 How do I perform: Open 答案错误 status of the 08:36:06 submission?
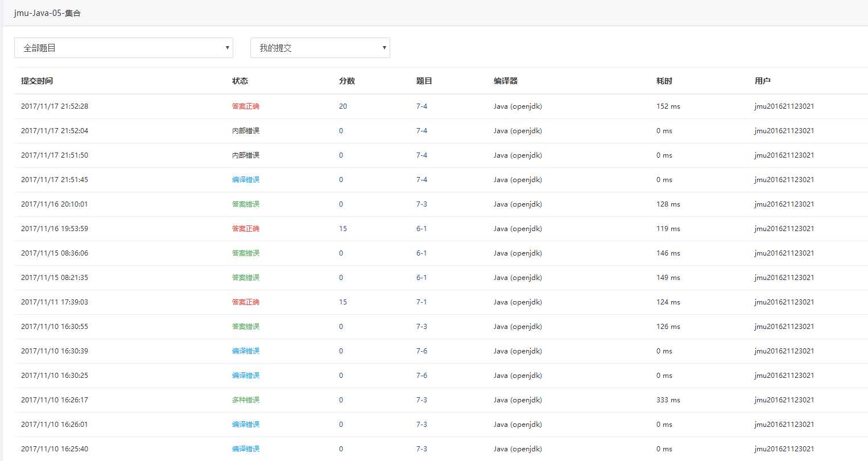(x=246, y=253)
